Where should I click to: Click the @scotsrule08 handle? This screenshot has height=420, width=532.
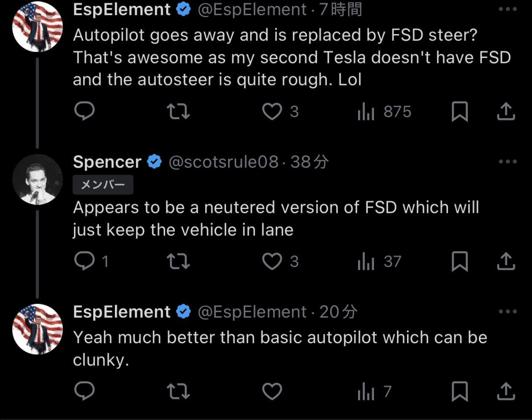pyautogui.click(x=223, y=162)
